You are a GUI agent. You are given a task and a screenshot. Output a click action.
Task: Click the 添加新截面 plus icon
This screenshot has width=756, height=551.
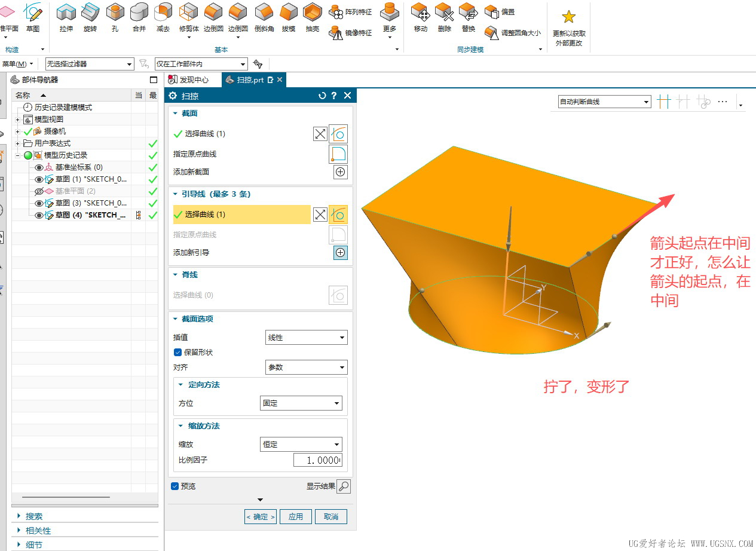click(340, 172)
